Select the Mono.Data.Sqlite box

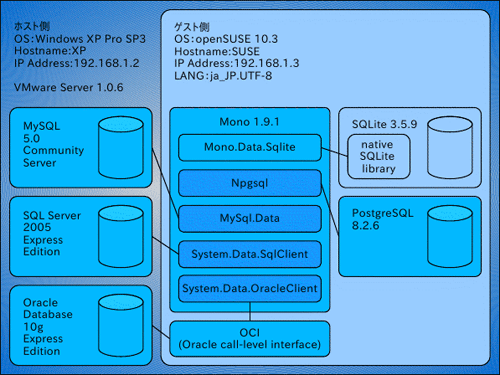pyautogui.click(x=250, y=147)
